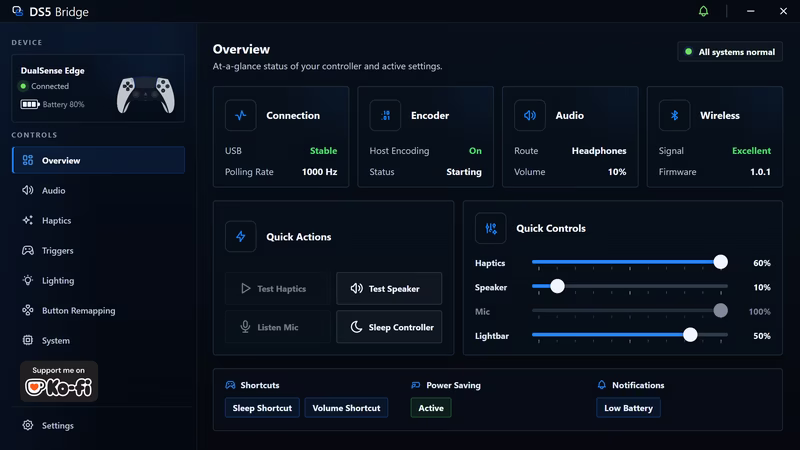The height and width of the screenshot is (450, 800).
Task: Click the Battery 80% text
Action: coord(63,105)
